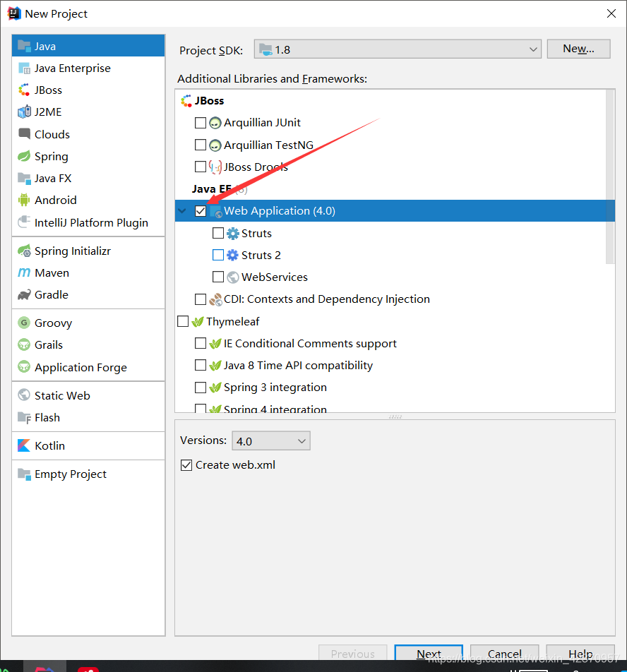Click the Spring leaf icon
Viewport: 627px width, 672px height.
(x=24, y=156)
